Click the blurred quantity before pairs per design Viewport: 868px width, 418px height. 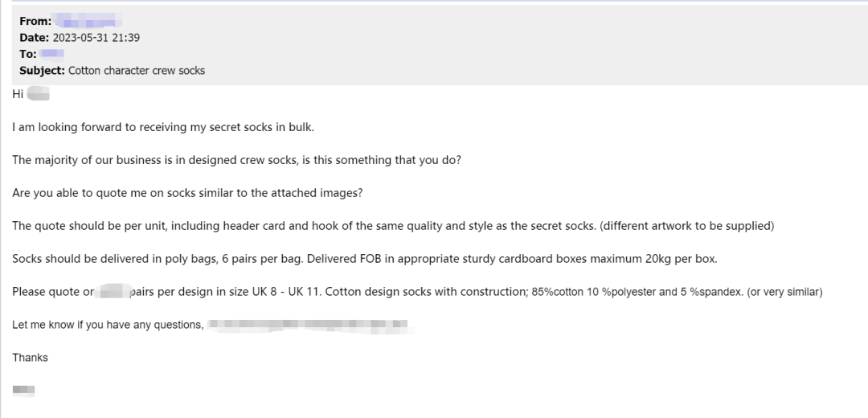tap(112, 291)
